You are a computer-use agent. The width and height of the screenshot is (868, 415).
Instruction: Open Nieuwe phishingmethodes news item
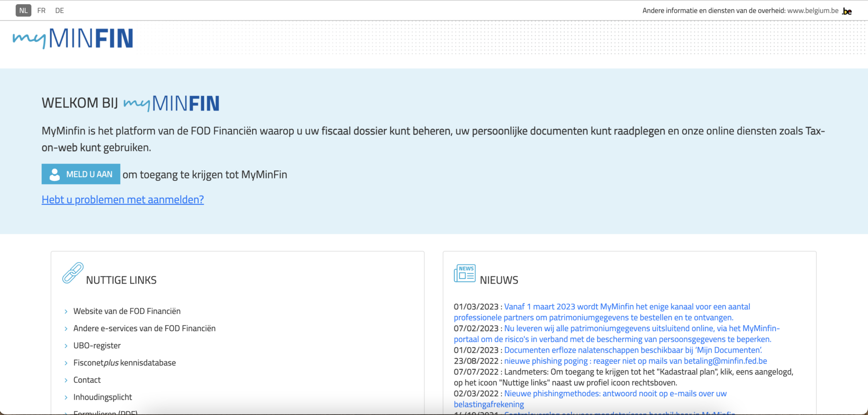[x=590, y=399]
